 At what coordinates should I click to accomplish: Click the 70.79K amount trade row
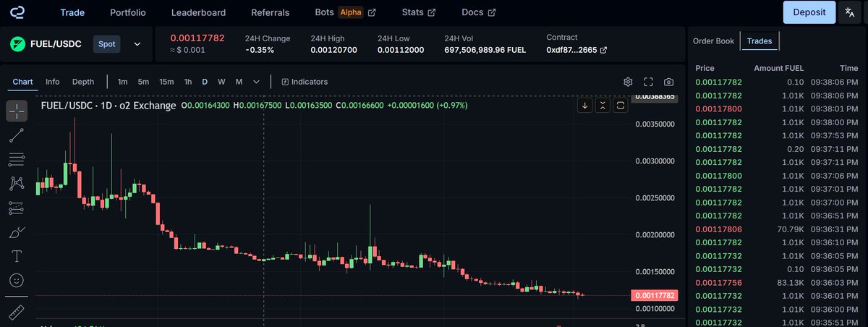(x=777, y=229)
